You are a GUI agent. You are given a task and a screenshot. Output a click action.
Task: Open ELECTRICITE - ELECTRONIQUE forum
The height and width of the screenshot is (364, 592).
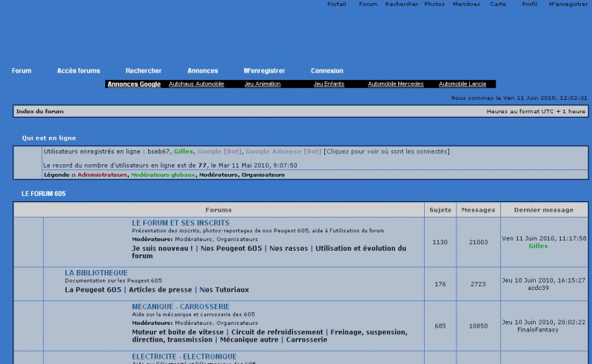[184, 357]
